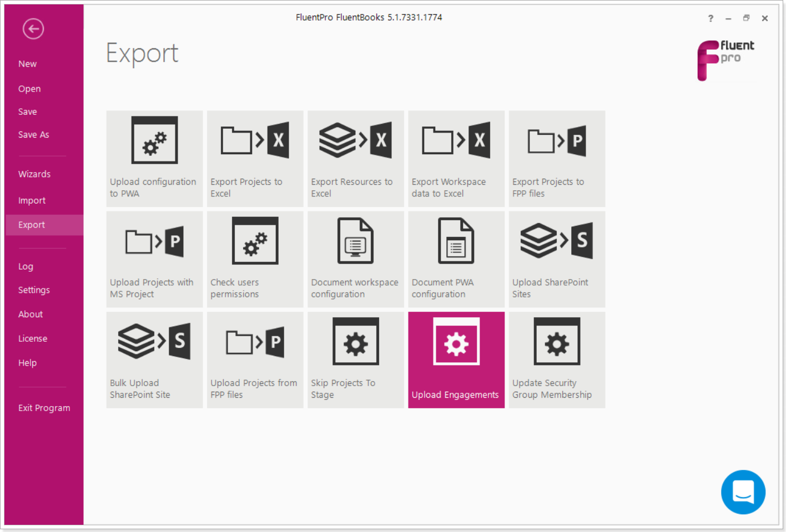This screenshot has height=532, width=786.
Task: Open Upload Projects from FPP files tile
Action: pos(255,360)
